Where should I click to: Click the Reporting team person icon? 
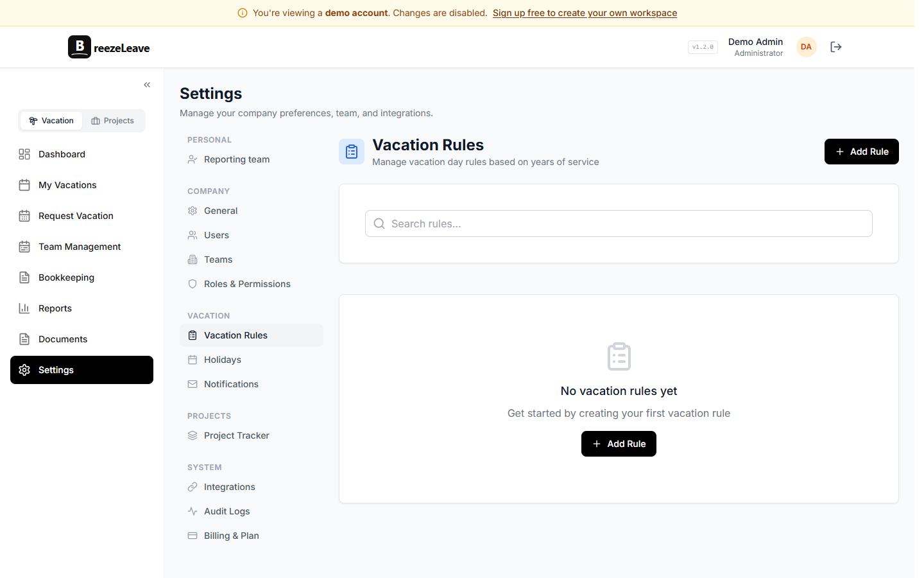pos(193,159)
